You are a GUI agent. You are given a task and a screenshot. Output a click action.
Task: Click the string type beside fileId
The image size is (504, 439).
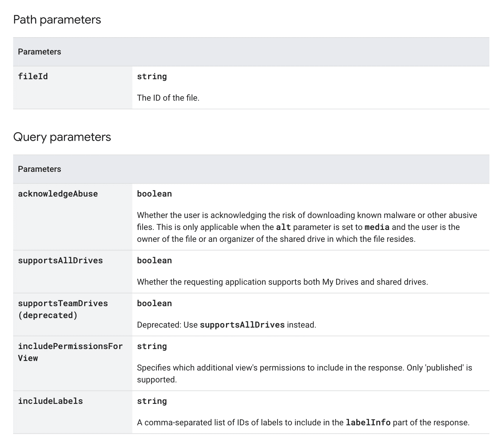[152, 77]
